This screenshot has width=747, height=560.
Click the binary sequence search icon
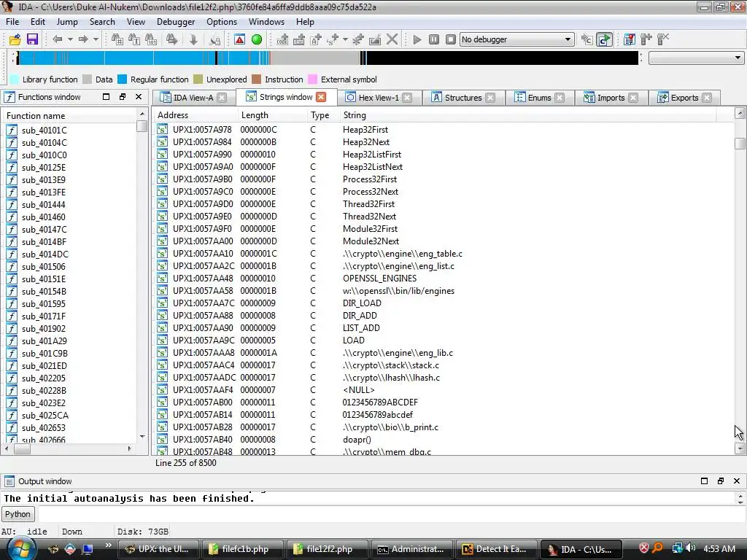(150, 39)
